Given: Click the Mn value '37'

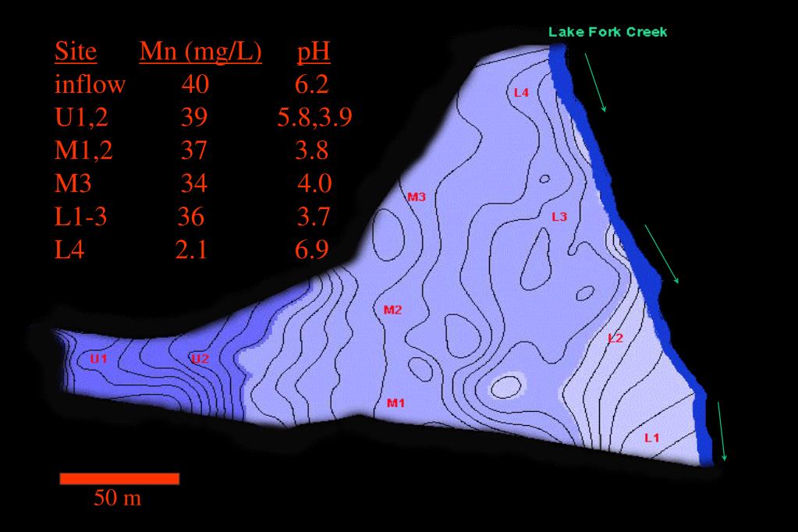Looking at the screenshot, I should pos(194,151).
